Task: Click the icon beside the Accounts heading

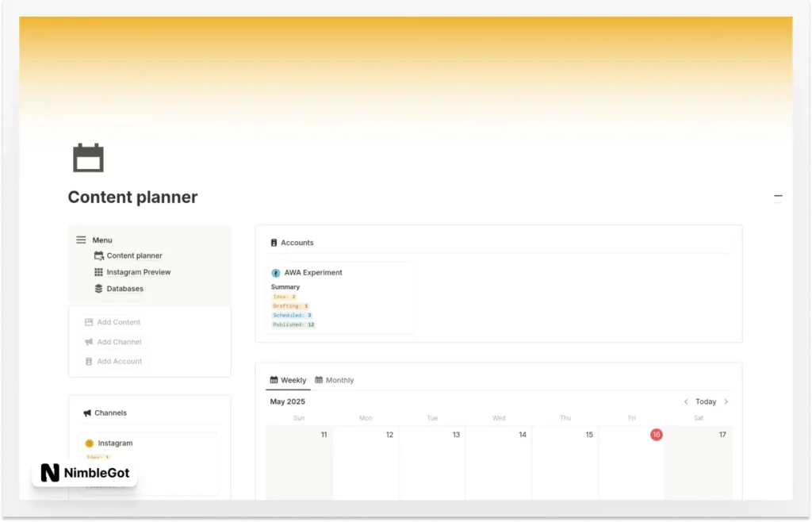Action: (275, 242)
